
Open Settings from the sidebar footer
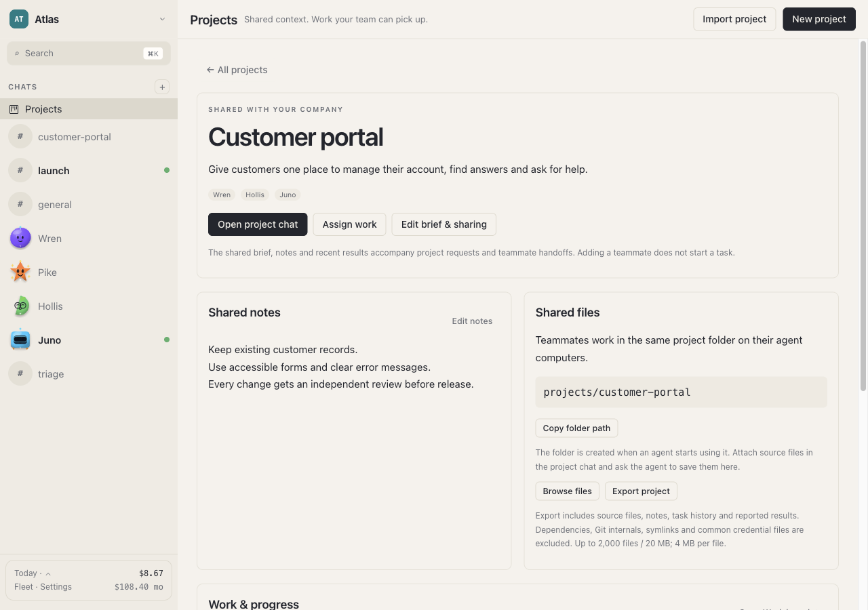click(56, 587)
